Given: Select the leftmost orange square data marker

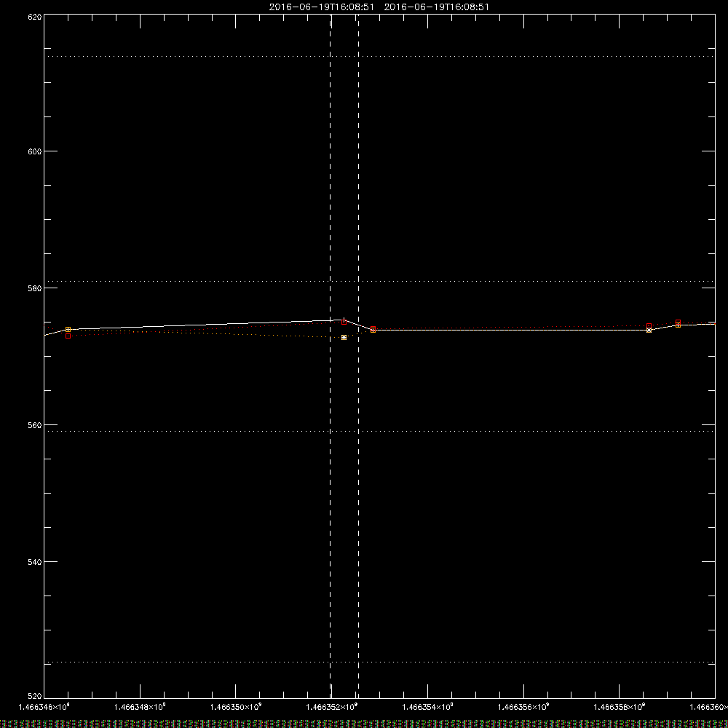Looking at the screenshot, I should [68, 329].
